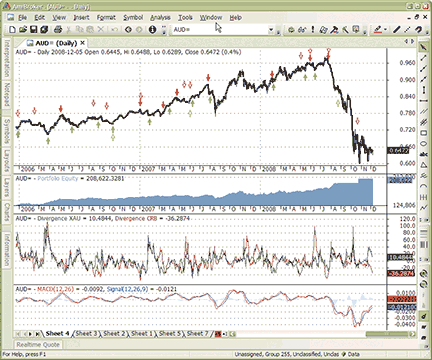
Task: Open the Symbols side panel tab
Action: click(7, 131)
